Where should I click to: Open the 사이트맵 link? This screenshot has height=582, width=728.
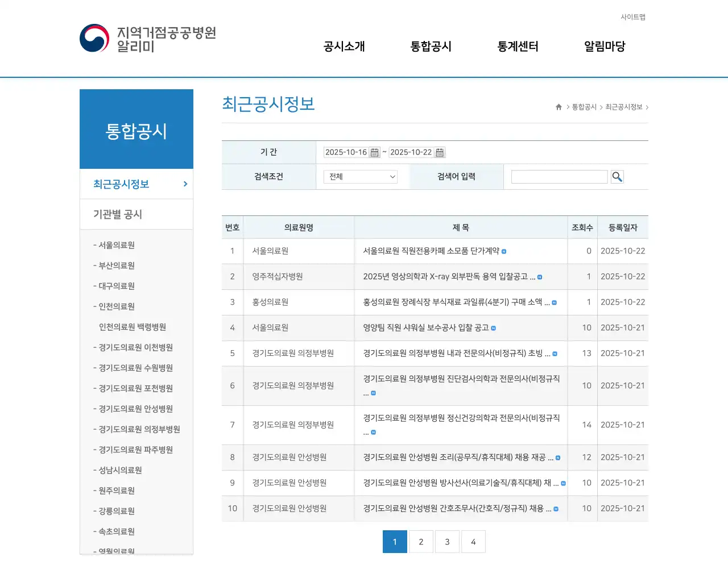632,17
